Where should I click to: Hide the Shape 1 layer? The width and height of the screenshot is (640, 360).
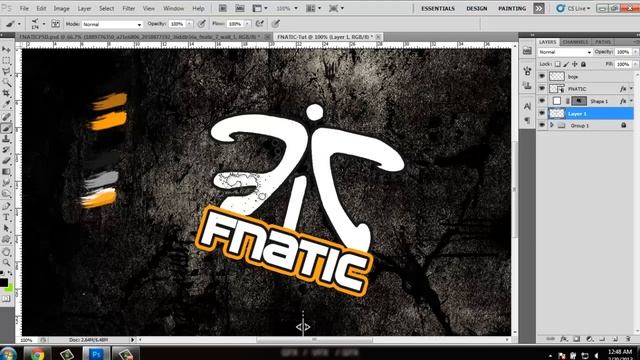pos(542,101)
